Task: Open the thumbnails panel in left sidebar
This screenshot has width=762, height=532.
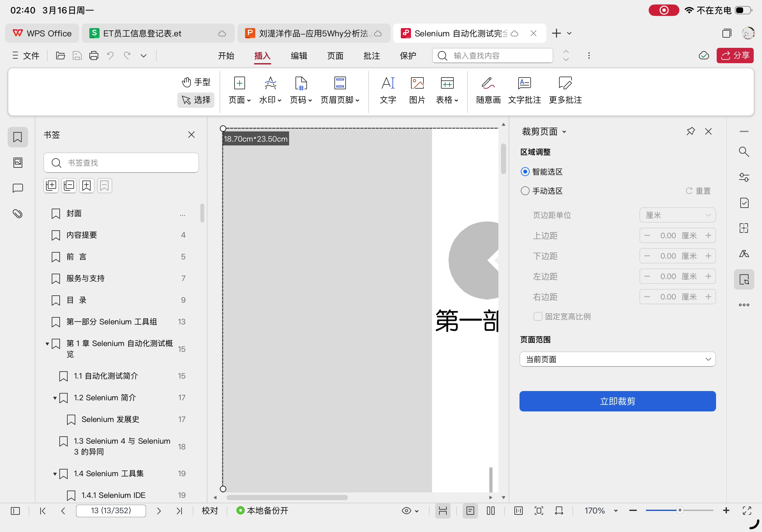Action: click(18, 163)
